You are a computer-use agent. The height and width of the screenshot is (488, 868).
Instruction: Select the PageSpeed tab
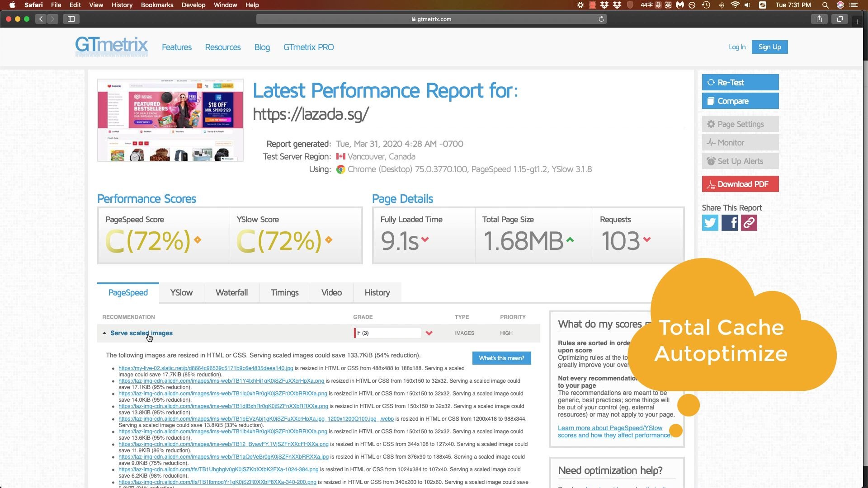(x=128, y=292)
